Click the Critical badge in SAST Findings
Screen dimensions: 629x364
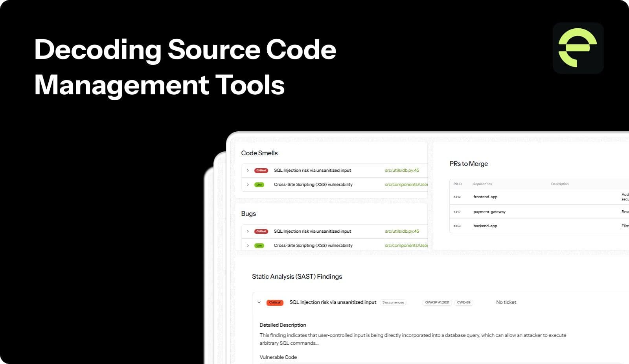pos(275,303)
